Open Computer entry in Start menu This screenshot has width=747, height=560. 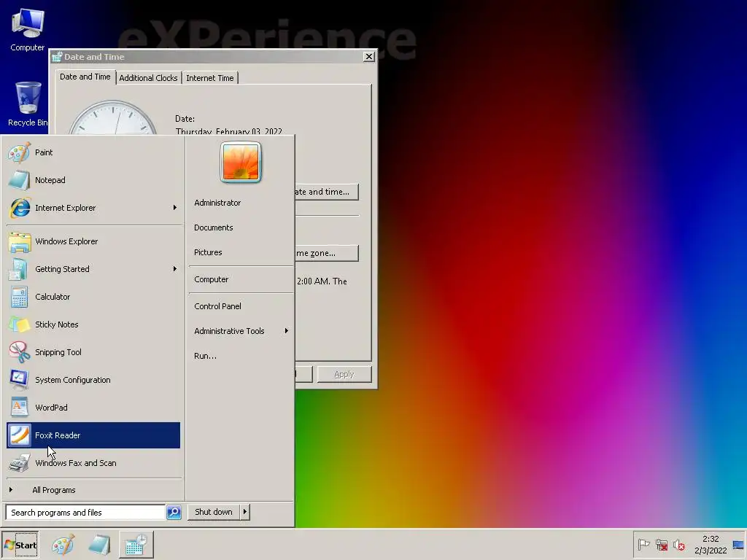pyautogui.click(x=211, y=279)
